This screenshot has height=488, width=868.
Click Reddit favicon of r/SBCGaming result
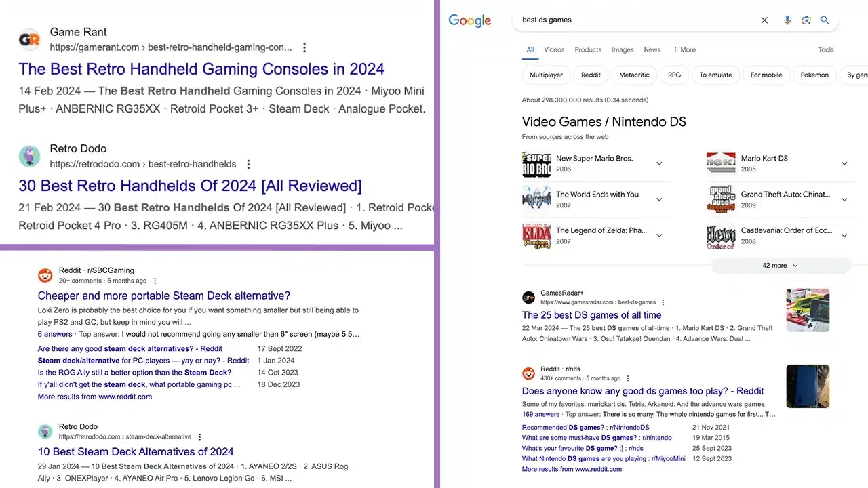45,275
